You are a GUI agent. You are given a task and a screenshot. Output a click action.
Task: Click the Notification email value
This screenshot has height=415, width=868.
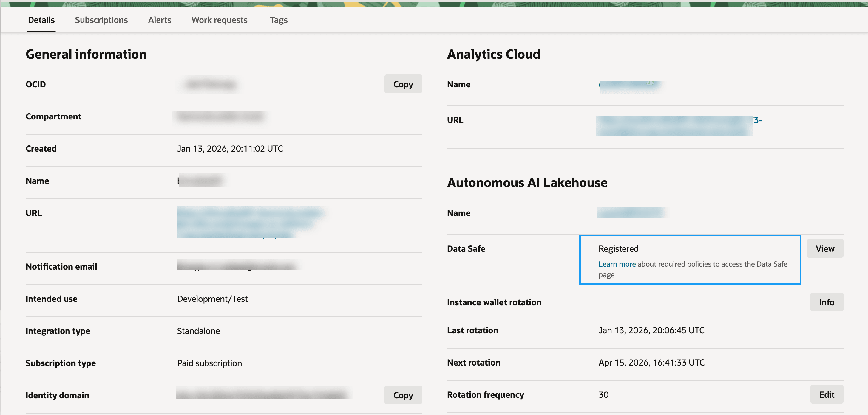point(237,266)
